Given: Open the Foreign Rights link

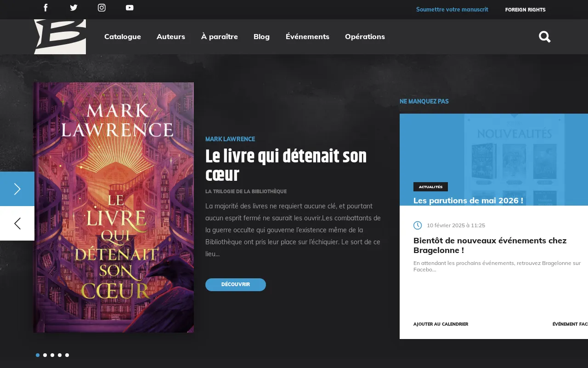Looking at the screenshot, I should tap(526, 10).
